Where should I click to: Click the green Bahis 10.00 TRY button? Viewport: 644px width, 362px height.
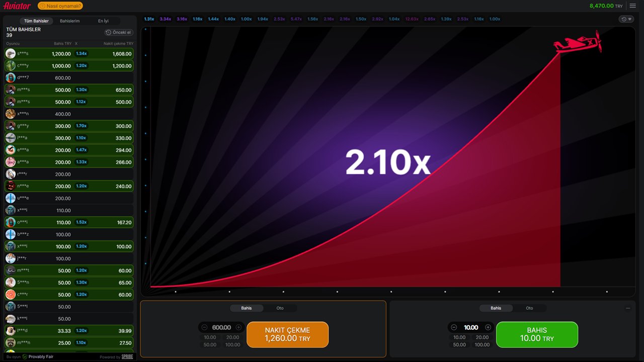537,334
